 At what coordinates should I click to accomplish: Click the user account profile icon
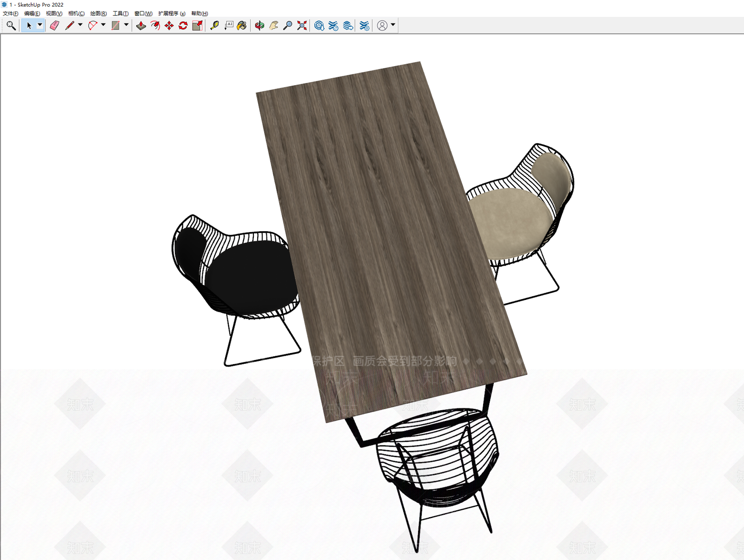tap(382, 26)
